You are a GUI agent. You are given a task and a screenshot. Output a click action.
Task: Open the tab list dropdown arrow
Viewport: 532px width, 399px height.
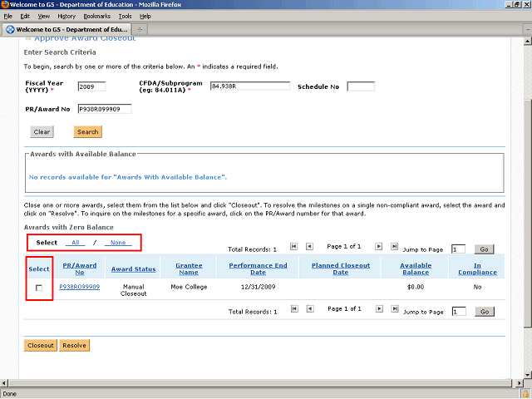pos(528,30)
